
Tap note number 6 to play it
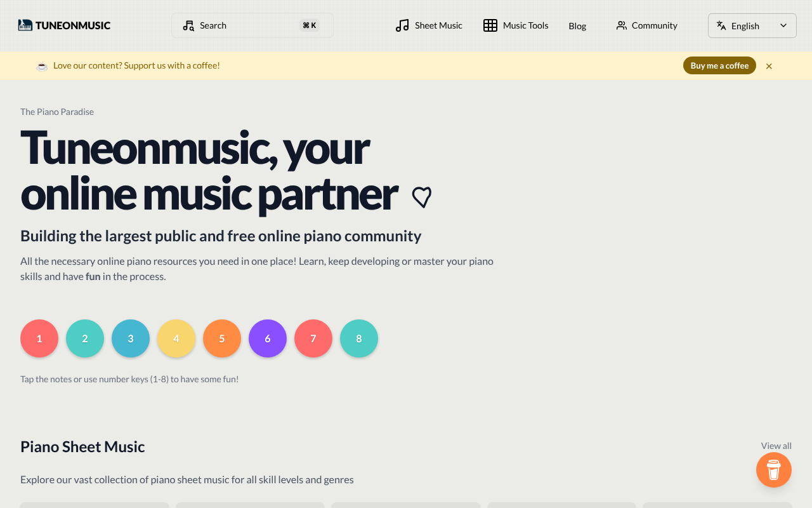[268, 338]
